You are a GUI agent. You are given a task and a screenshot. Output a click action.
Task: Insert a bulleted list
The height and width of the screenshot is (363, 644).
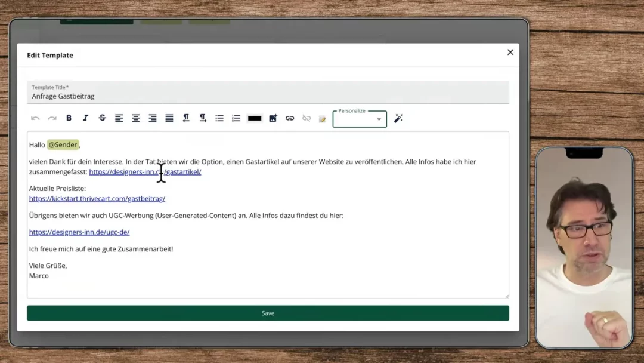[219, 118]
